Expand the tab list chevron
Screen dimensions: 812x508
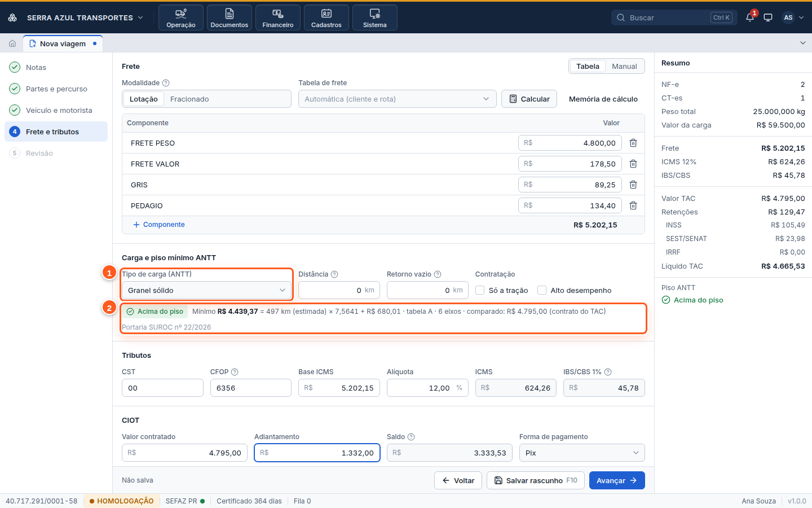(803, 43)
